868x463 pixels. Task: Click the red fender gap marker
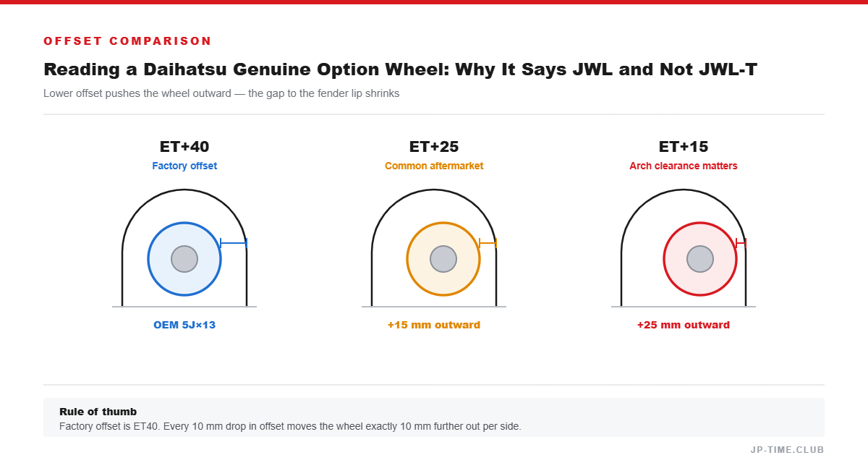pos(741,243)
